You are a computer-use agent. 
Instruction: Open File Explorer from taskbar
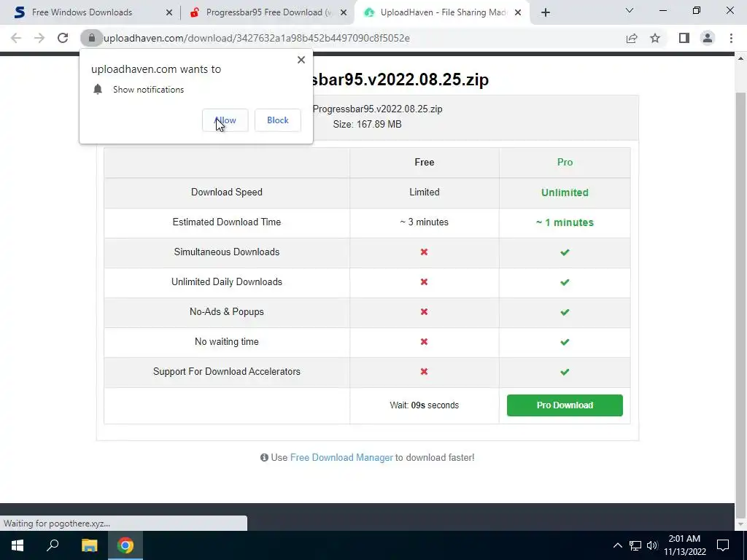pos(89,545)
